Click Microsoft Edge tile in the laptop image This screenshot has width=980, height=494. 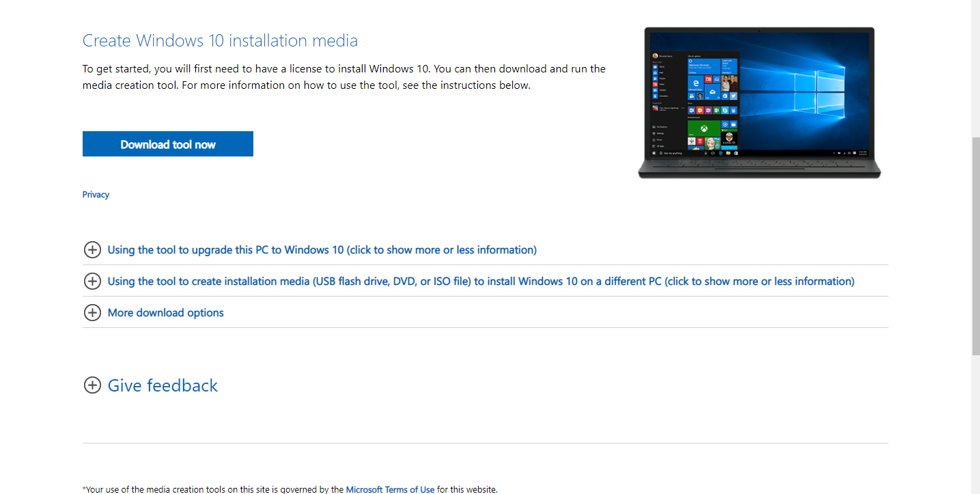tap(695, 82)
